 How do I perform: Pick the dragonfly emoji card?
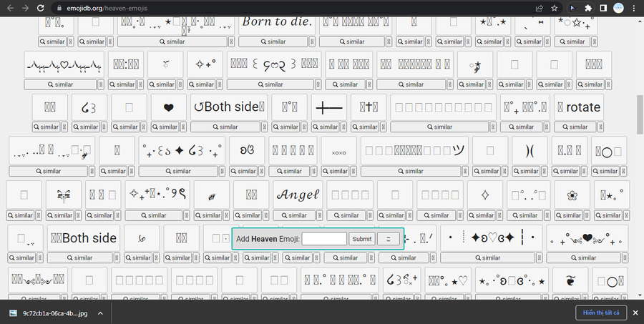64,195
